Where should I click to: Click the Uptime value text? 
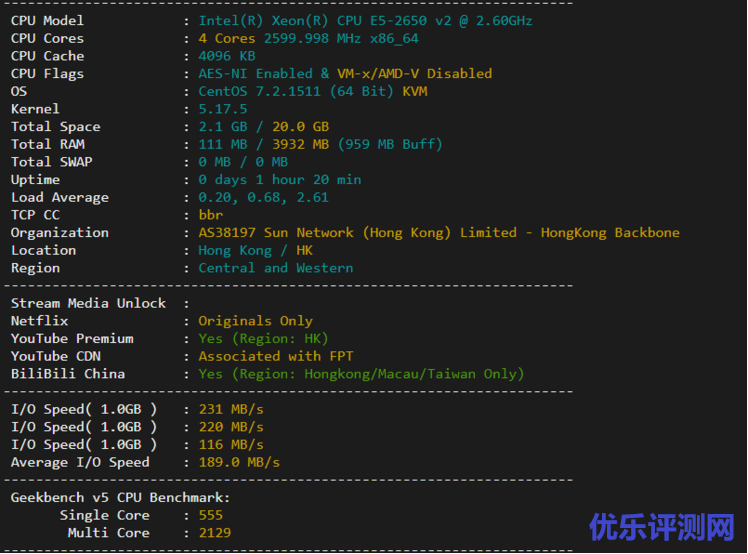pyautogui.click(x=280, y=180)
